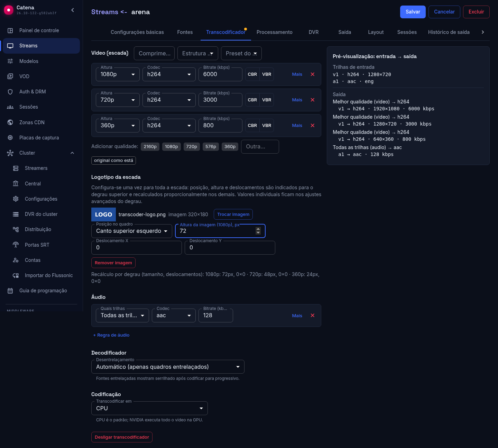Open the Posição no quadro dropdown

pos(132,231)
